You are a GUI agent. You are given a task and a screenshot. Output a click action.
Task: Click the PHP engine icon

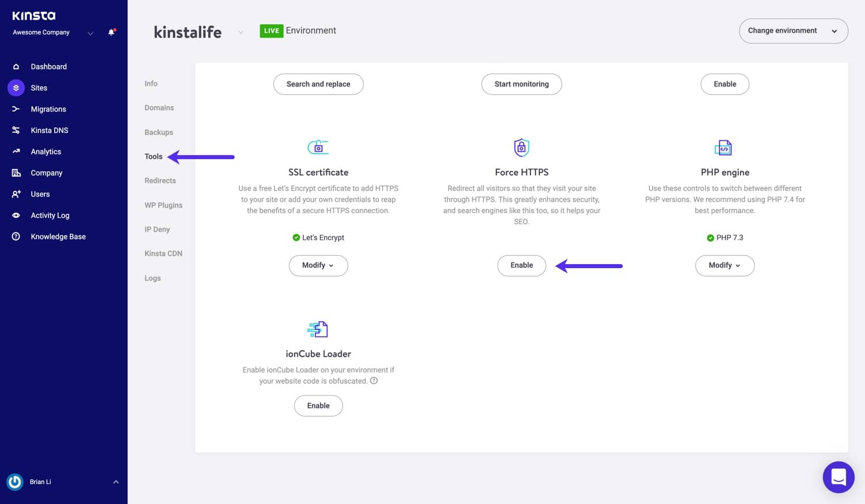click(723, 148)
